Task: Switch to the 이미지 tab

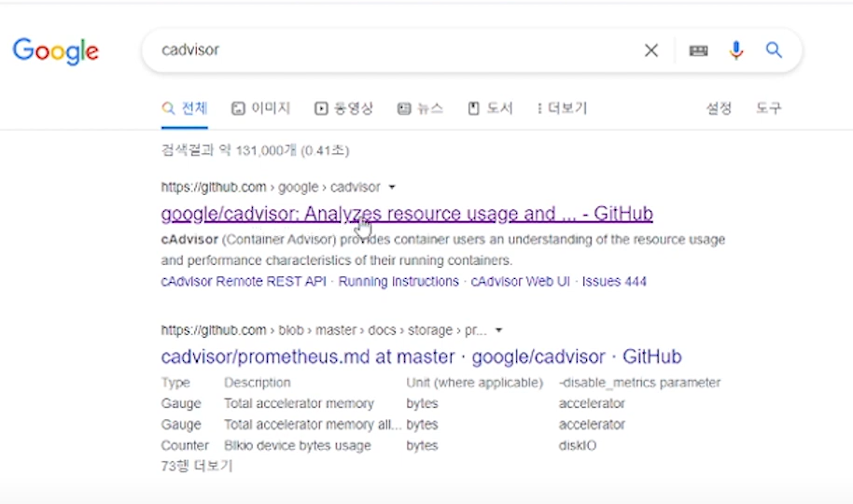Action: pyautogui.click(x=260, y=108)
